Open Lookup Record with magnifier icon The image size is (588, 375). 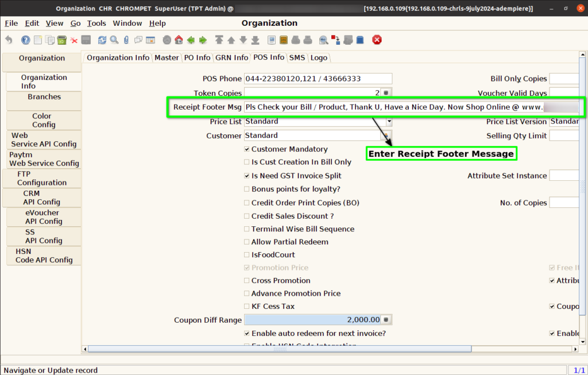114,40
